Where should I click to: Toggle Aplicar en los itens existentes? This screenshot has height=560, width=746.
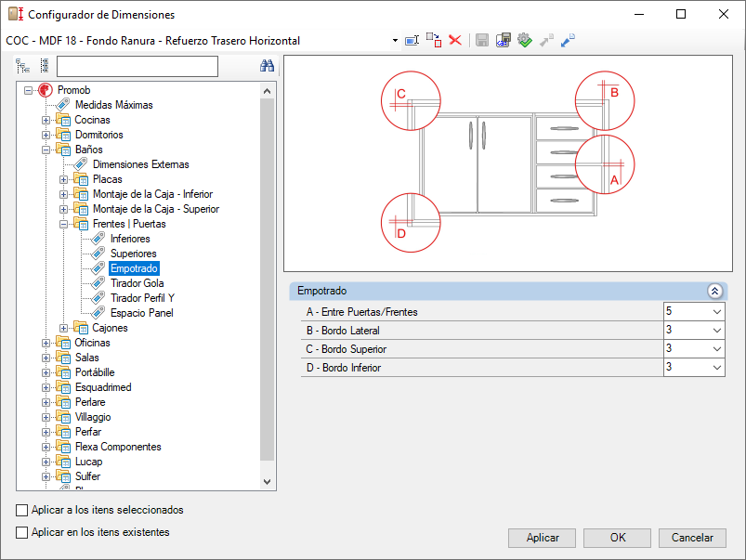tap(22, 532)
